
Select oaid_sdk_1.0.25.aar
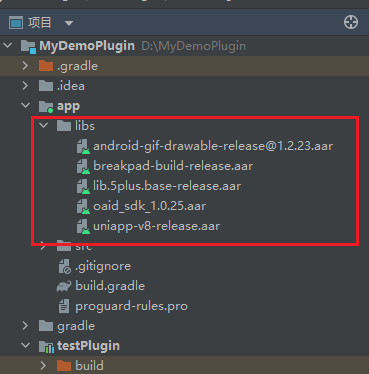pyautogui.click(x=150, y=206)
